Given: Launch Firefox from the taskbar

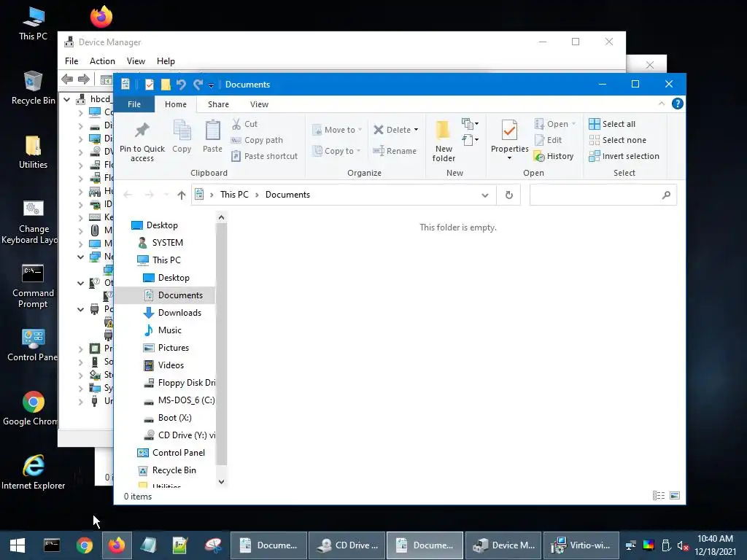Looking at the screenshot, I should click(x=116, y=545).
